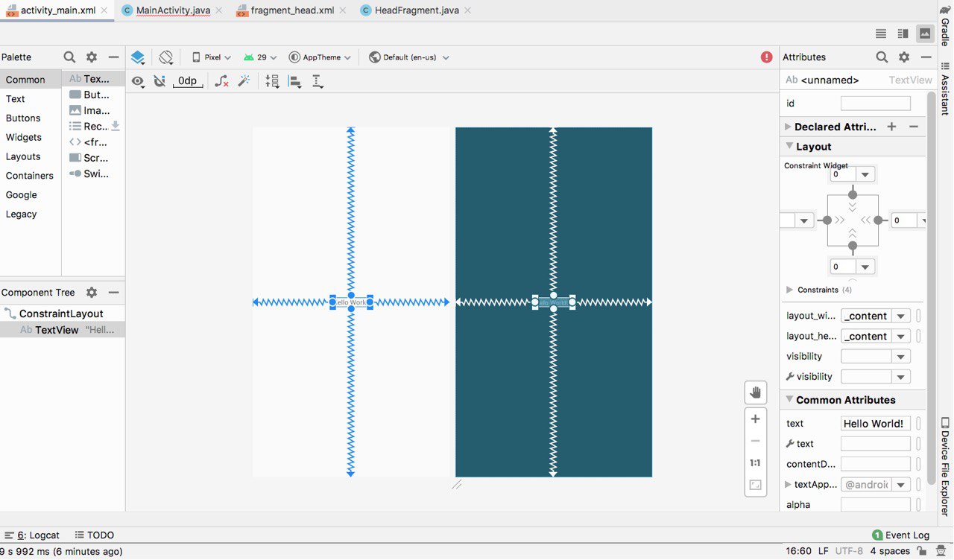Viewport: 954px width, 560px height.
Task: Select Text palette category
Action: pos(31,99)
